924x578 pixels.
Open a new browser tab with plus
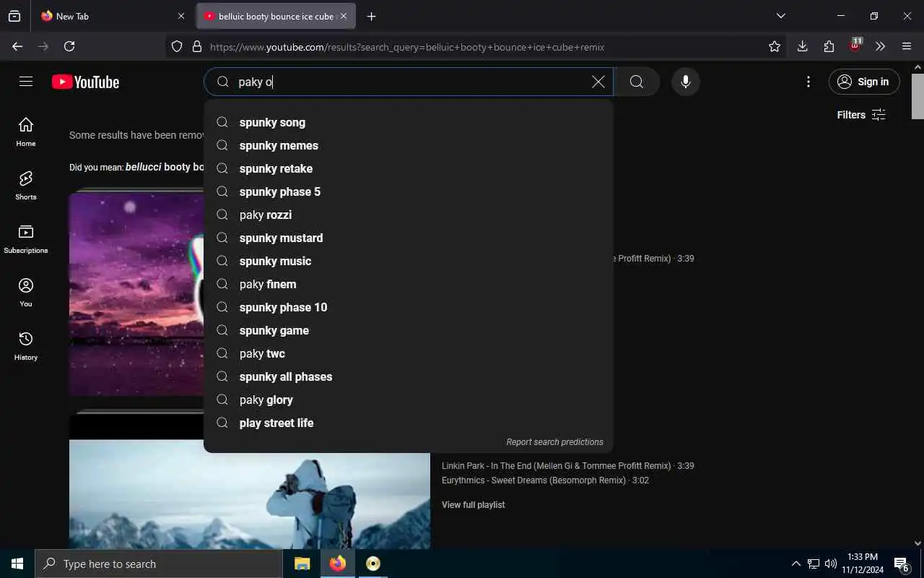tap(371, 16)
